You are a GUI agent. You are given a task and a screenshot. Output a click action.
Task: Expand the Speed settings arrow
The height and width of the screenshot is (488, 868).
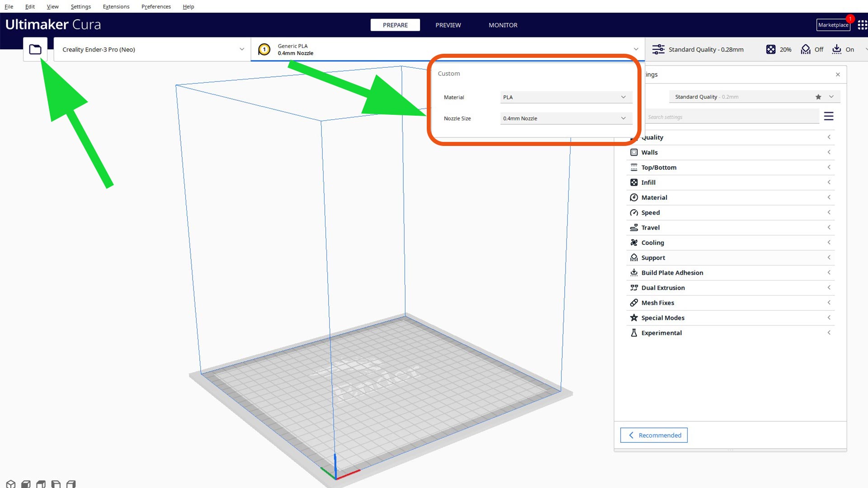829,212
